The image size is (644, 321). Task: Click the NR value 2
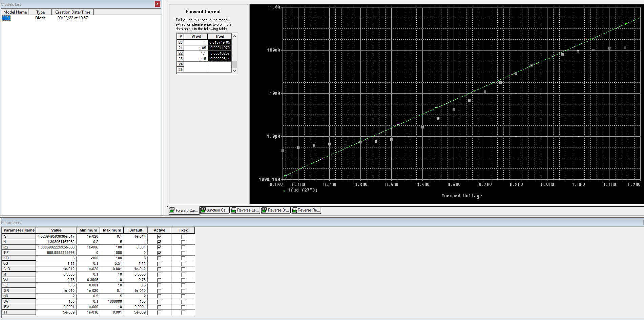[56, 296]
